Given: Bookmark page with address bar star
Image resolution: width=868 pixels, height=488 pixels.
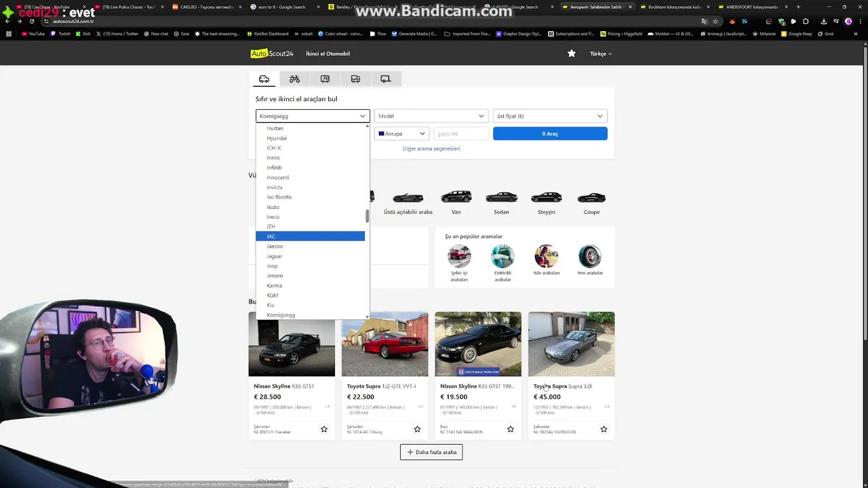Looking at the screenshot, I should coord(715,21).
